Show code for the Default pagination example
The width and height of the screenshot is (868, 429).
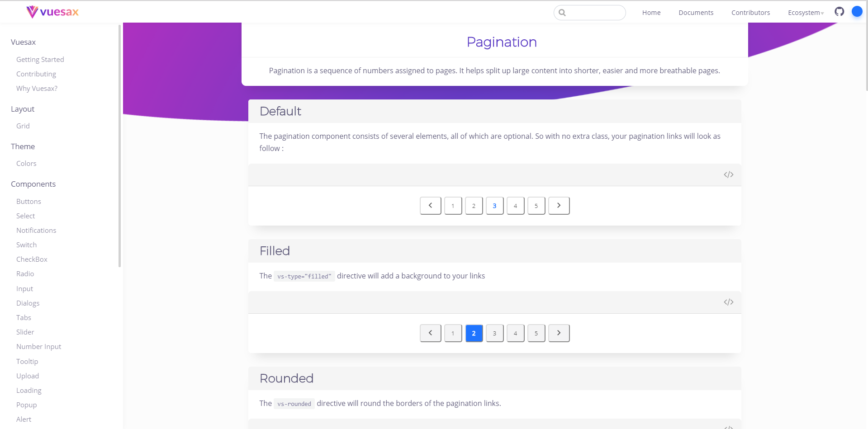728,174
